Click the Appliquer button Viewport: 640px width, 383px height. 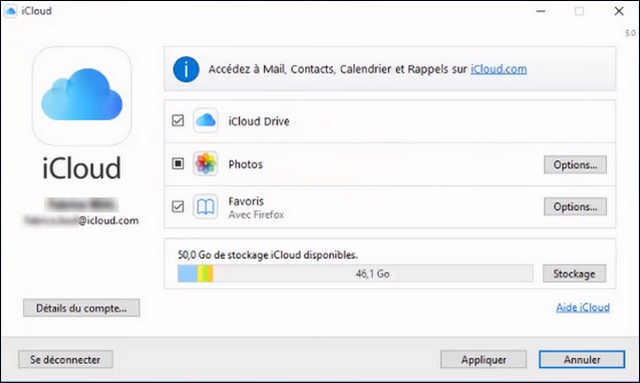[483, 360]
